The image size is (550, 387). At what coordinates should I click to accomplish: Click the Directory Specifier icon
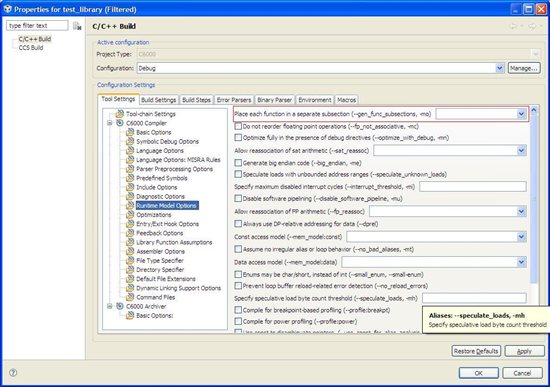[x=130, y=269]
